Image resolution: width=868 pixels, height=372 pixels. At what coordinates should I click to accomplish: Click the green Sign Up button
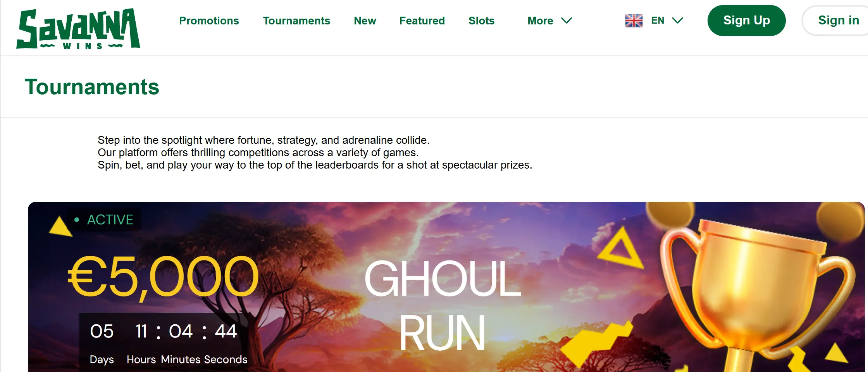pos(746,21)
